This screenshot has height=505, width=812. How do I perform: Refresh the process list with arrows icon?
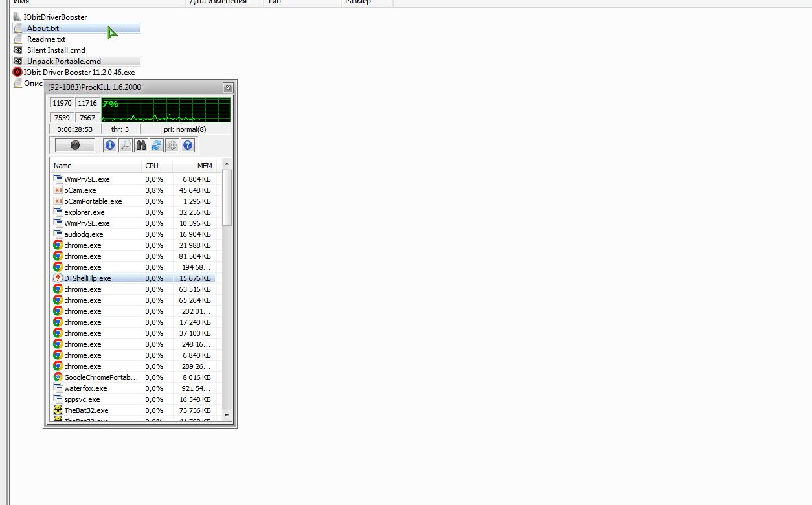coord(157,145)
